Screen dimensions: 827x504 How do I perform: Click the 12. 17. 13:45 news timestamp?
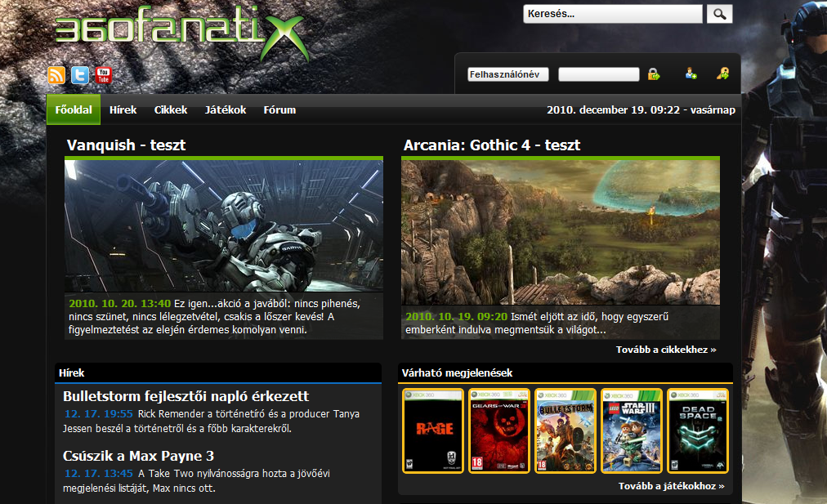point(99,474)
